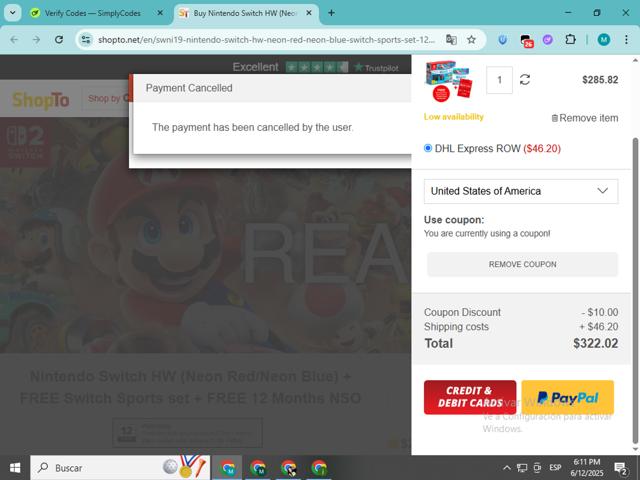Screen dimensions: 640x480
Task: Pay with Credit & Debit Cards
Action: (x=470, y=397)
